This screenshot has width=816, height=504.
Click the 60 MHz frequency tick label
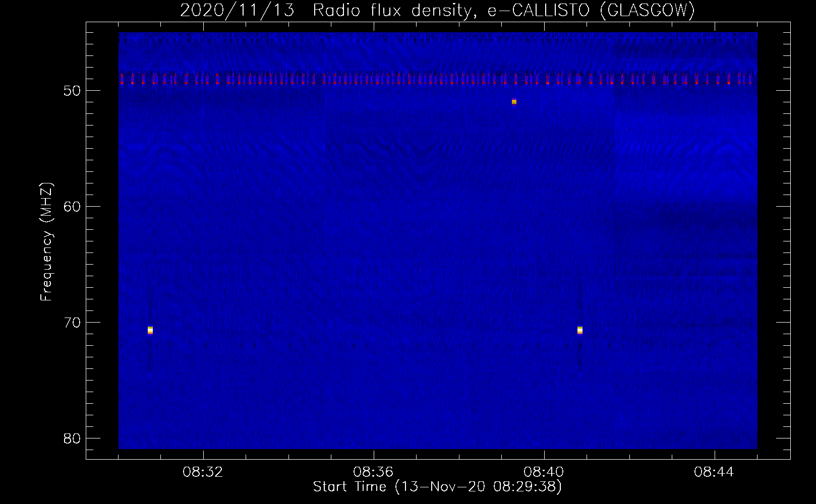point(72,207)
